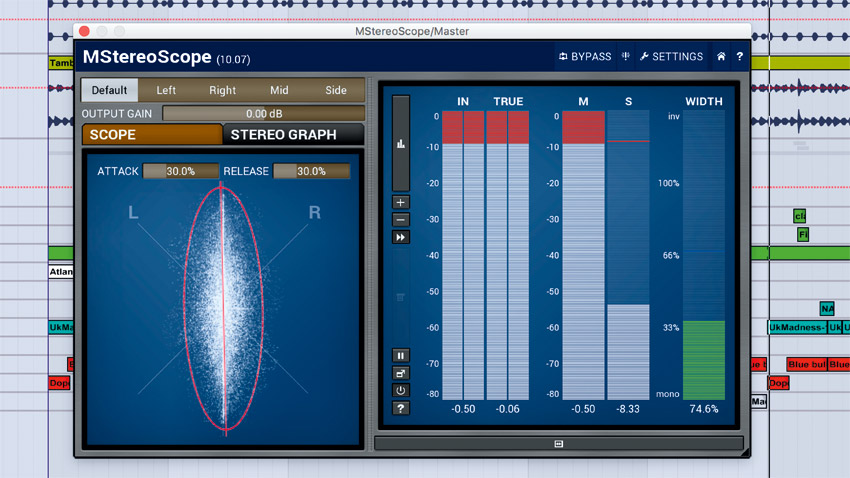The height and width of the screenshot is (478, 850).
Task: Click the minus button in the meter panel
Action: coord(401,220)
